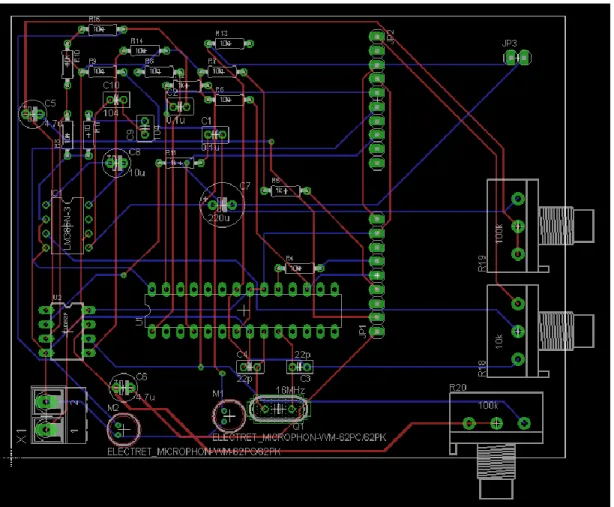Click pad 2 of the X1 terminal
The height and width of the screenshot is (507, 614).
point(46,402)
